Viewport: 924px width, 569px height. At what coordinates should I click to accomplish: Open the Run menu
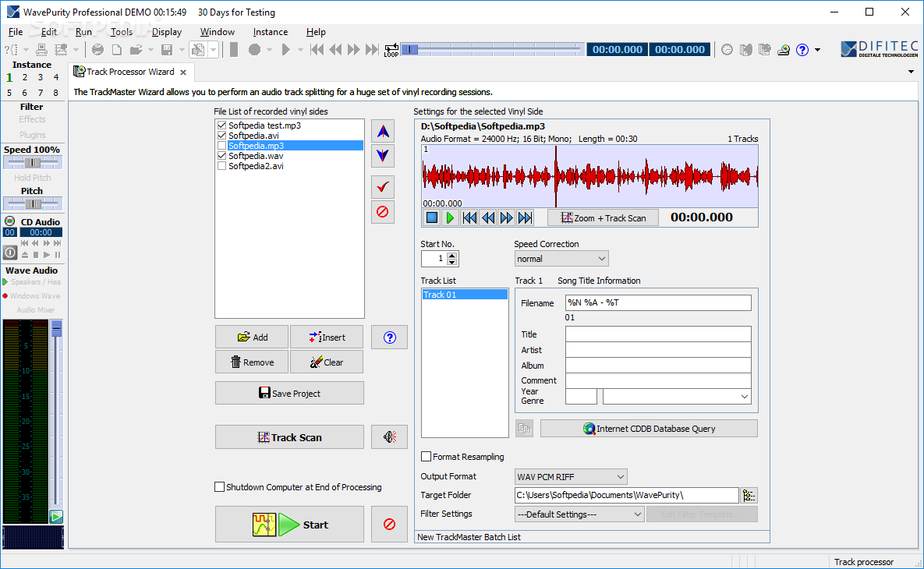[x=83, y=32]
